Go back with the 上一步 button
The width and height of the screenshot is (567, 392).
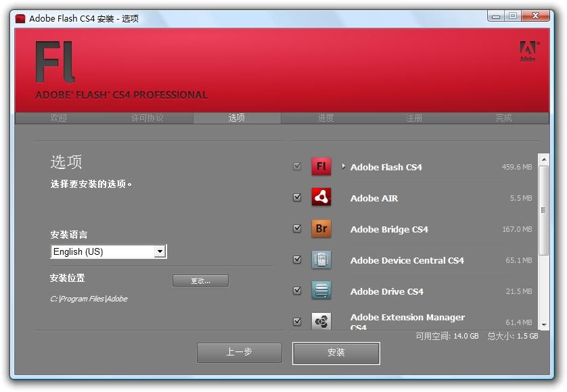tap(240, 352)
